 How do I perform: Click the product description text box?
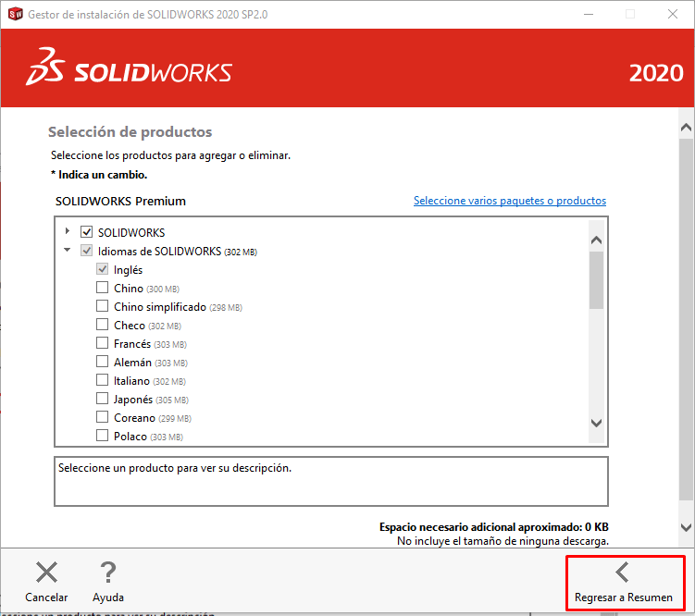click(331, 481)
